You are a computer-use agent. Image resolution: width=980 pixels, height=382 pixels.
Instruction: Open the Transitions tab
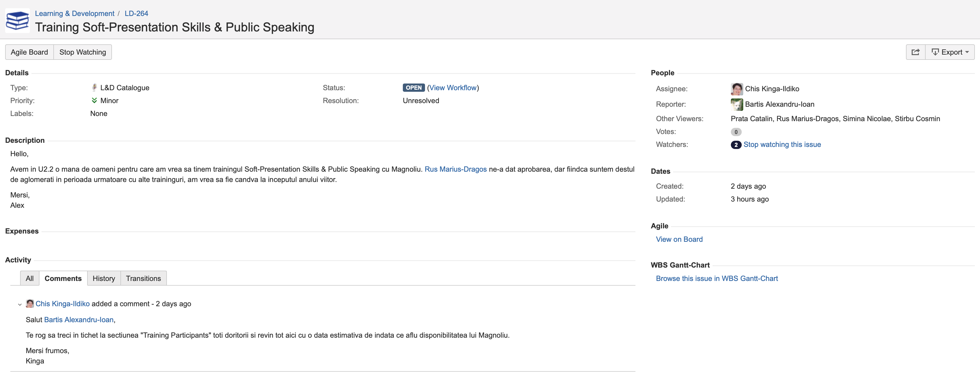[143, 278]
